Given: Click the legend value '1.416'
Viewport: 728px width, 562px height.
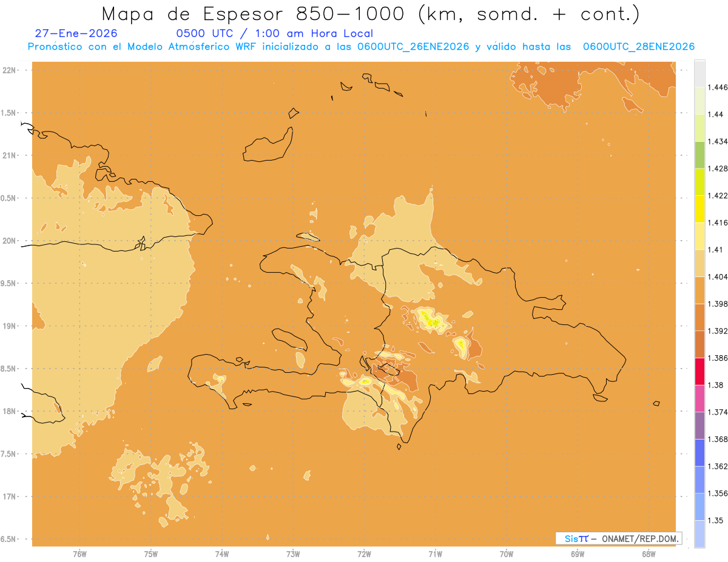Looking at the screenshot, I should (718, 222).
